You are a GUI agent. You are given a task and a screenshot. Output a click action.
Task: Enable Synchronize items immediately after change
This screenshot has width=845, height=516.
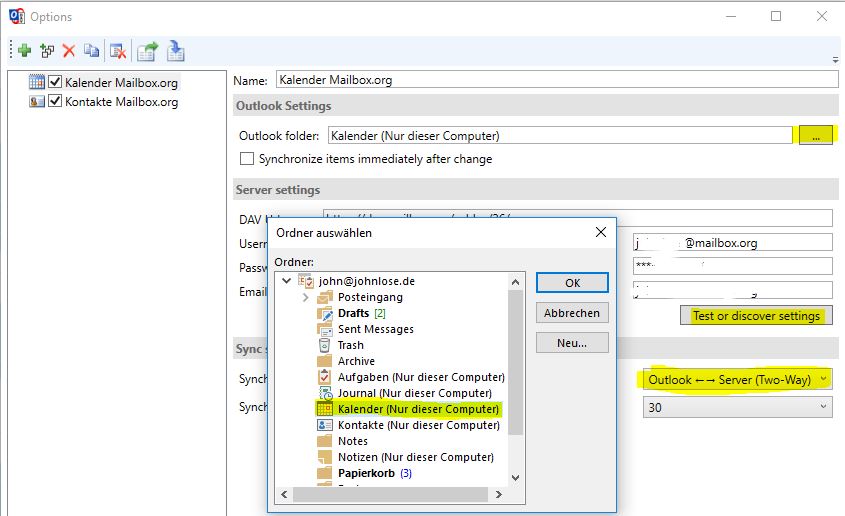247,159
